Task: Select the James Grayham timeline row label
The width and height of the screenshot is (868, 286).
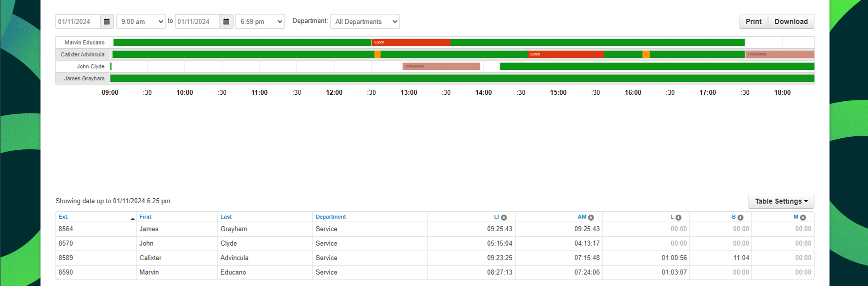Action: (84, 78)
